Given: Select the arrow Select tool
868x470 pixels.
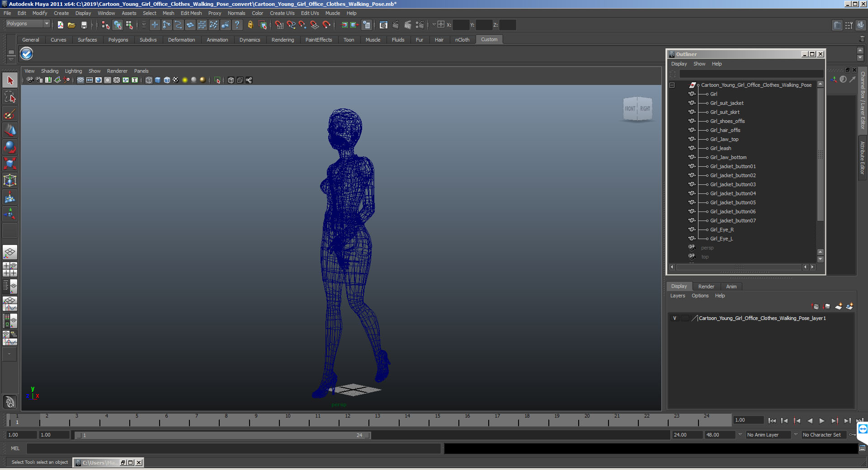Looking at the screenshot, I should coord(10,81).
